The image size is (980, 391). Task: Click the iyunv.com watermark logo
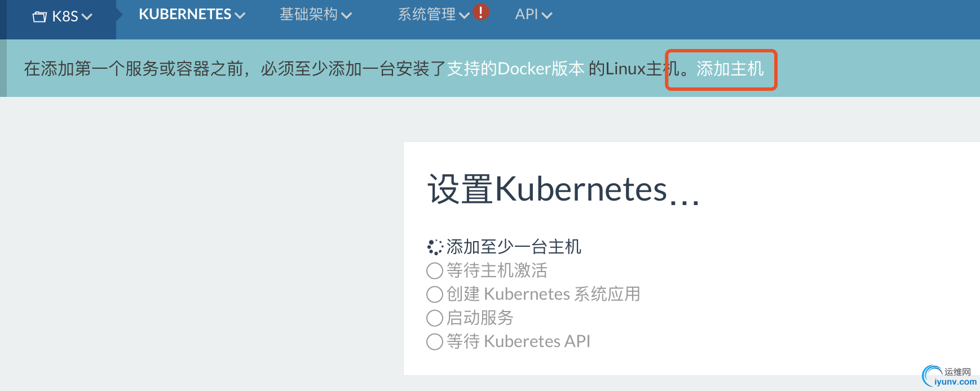tap(950, 376)
